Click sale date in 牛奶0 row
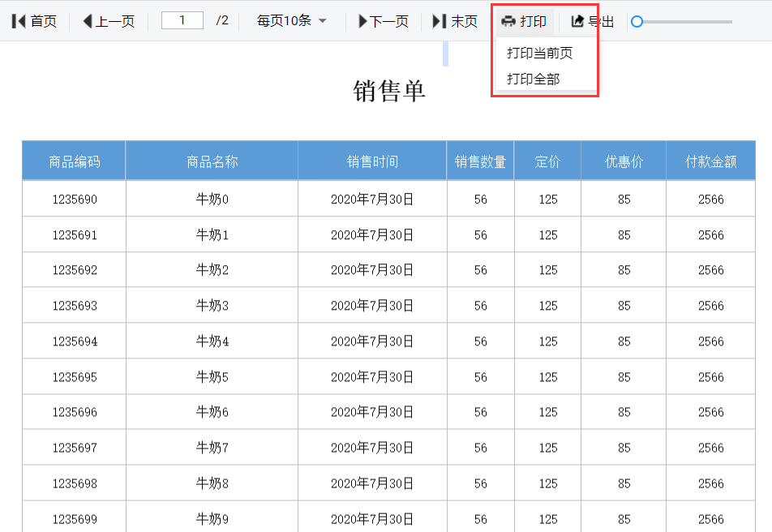This screenshot has height=532, width=772. click(372, 199)
